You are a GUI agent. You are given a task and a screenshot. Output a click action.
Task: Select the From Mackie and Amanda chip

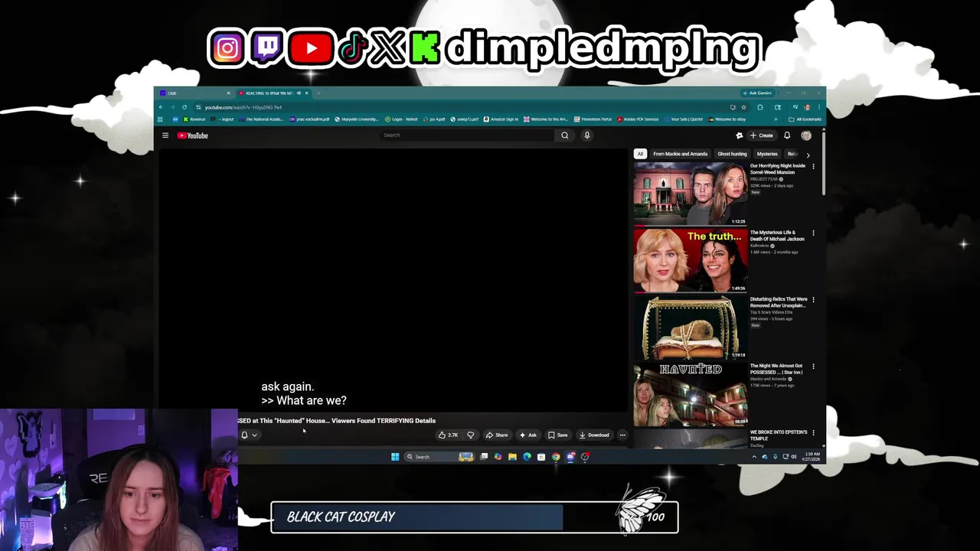click(680, 154)
